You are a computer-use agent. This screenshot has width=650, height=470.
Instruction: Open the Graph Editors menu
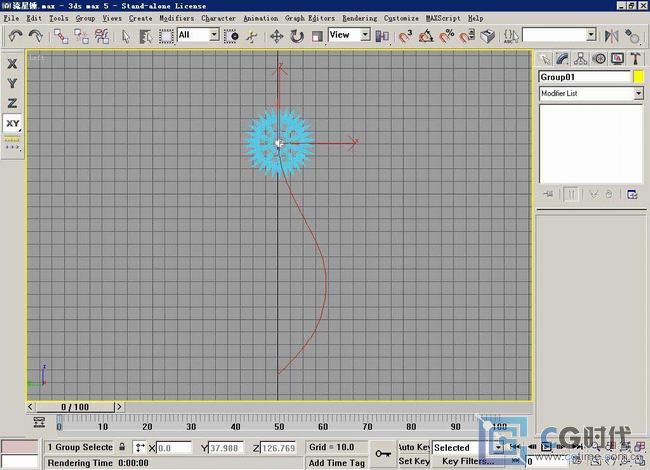[310, 18]
